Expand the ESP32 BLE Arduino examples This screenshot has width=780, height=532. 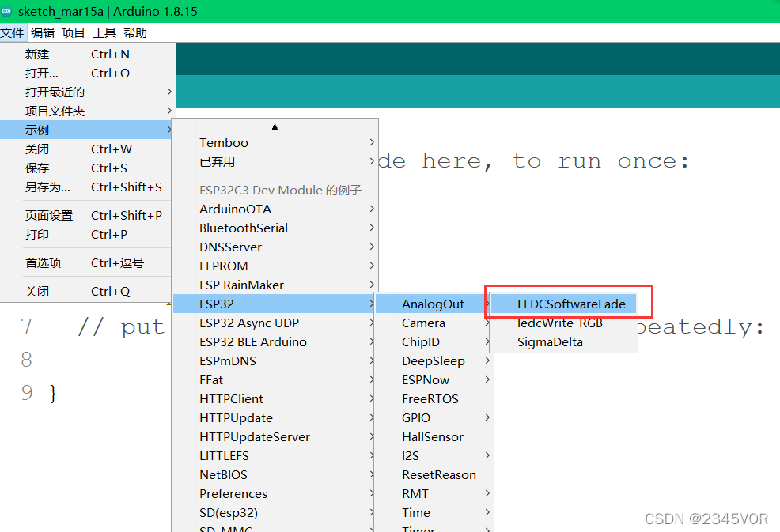click(x=275, y=341)
